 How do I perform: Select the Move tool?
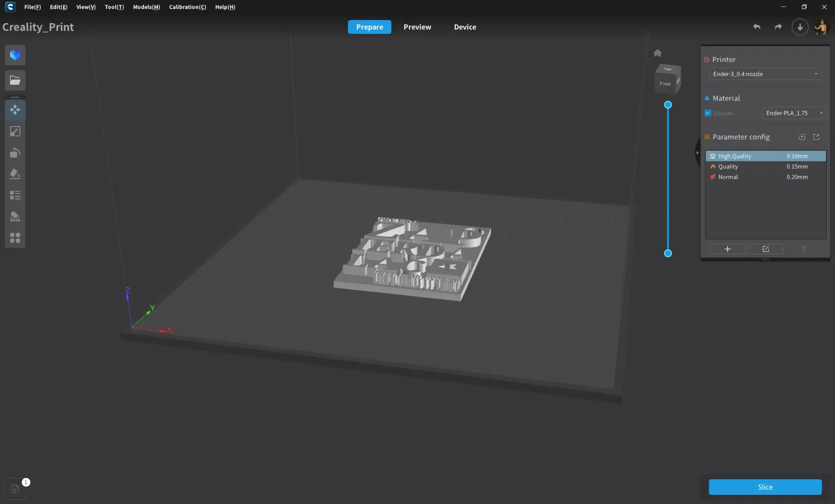(x=15, y=110)
